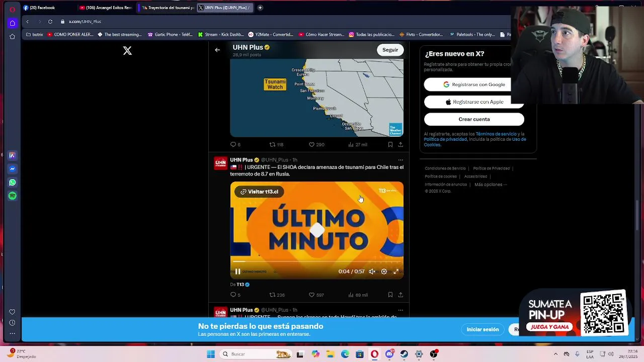
Task: Open Windows Start menu
Action: pos(211,354)
